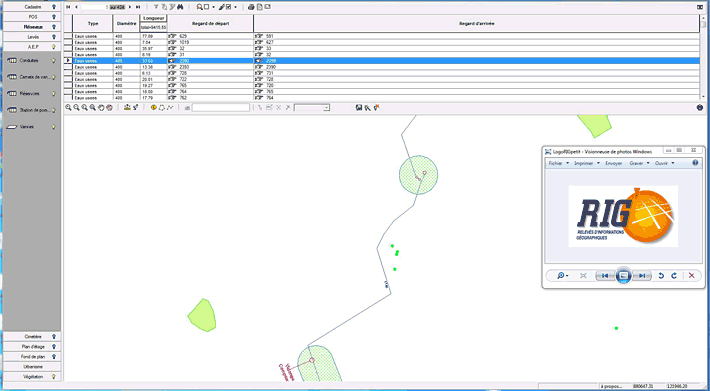This screenshot has width=710, height=391.
Task: Click the printer icon in the top toolbar
Action: point(251,7)
